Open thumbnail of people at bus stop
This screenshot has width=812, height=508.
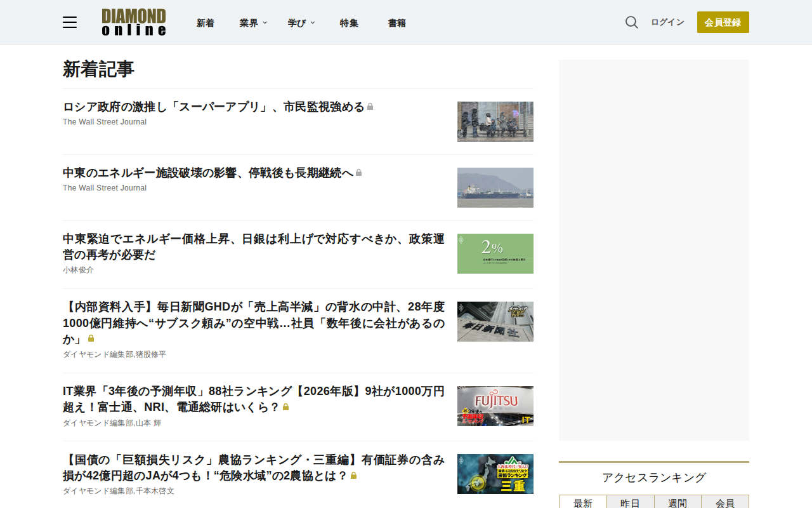[495, 121]
